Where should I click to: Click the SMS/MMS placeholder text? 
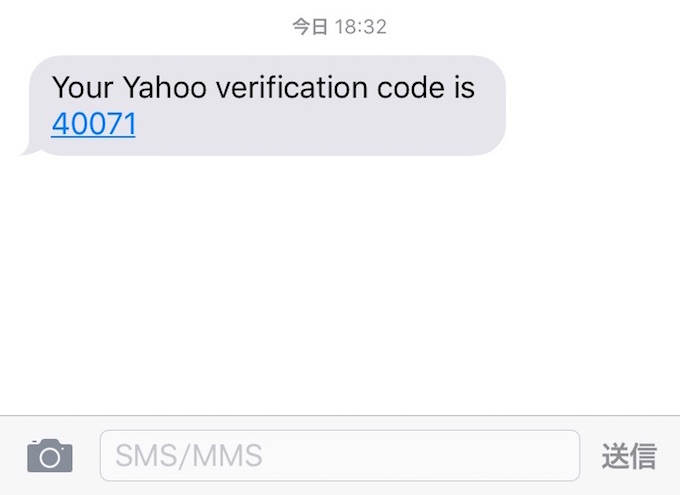point(189,456)
